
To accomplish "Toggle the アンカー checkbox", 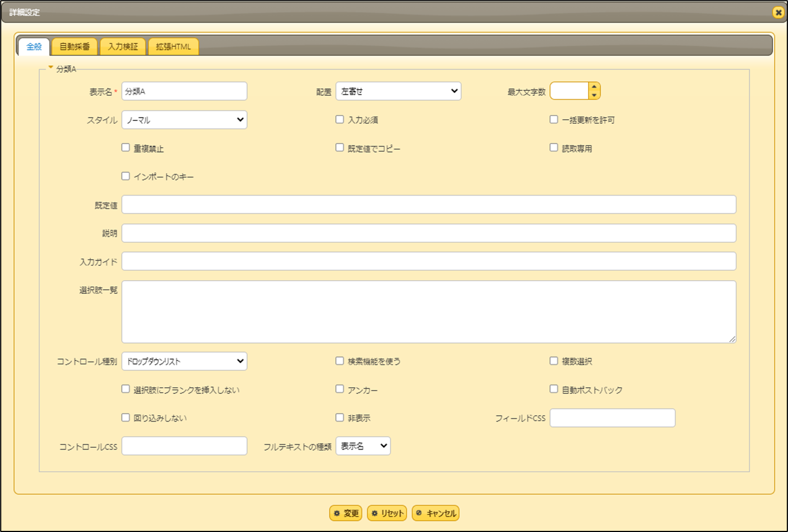I will click(x=340, y=389).
